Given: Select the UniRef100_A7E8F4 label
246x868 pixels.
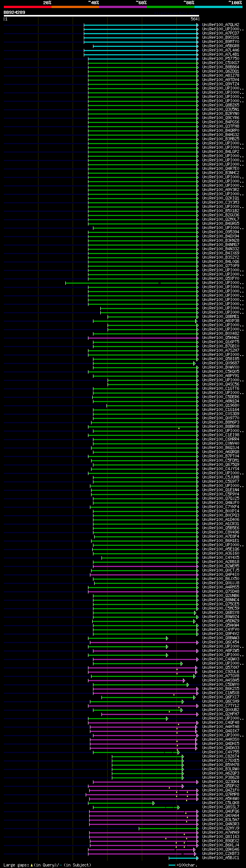Looking at the screenshot, I should point(221,536).
